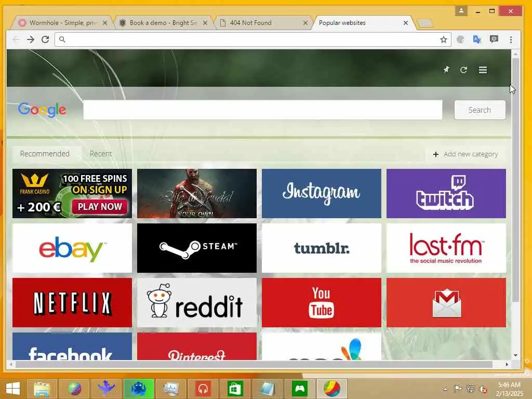Open the headphones music app in taskbar
The width and height of the screenshot is (532, 399).
coord(203,389)
